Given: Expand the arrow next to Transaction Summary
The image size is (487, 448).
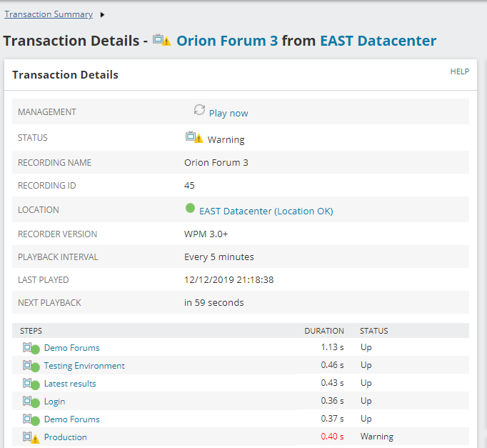Looking at the screenshot, I should point(102,14).
